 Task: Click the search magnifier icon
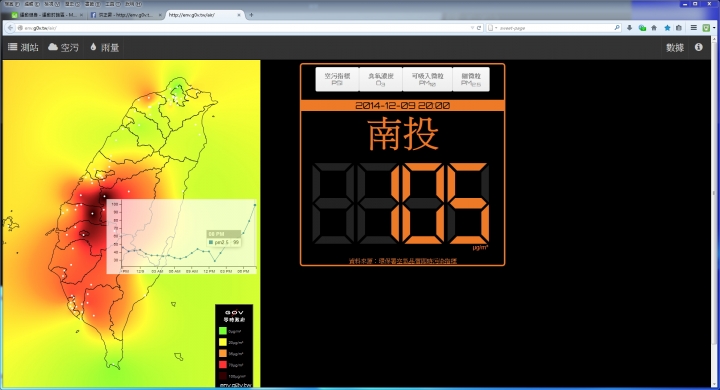[617, 28]
